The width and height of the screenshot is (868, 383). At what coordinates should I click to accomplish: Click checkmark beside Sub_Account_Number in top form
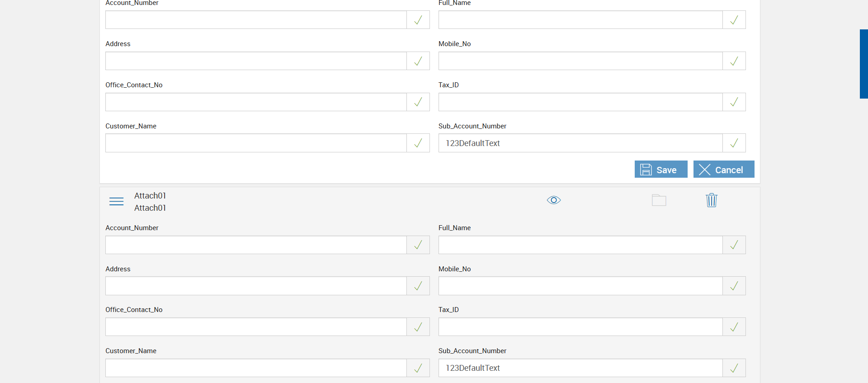(x=734, y=143)
